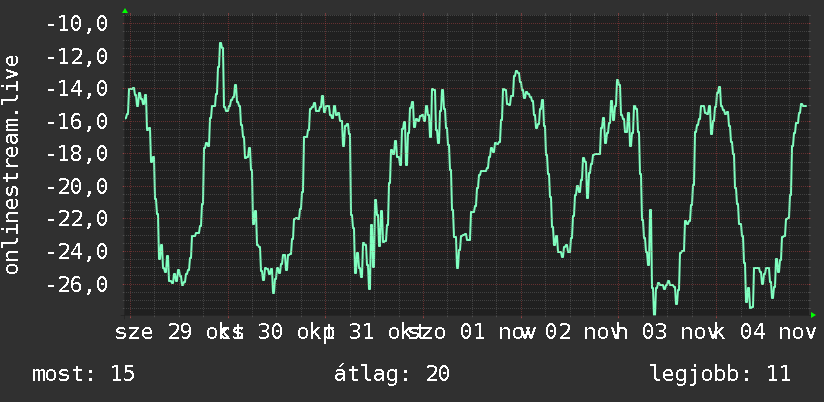
Task: Click the highest peak near -11 on the graph
Action: point(221,44)
